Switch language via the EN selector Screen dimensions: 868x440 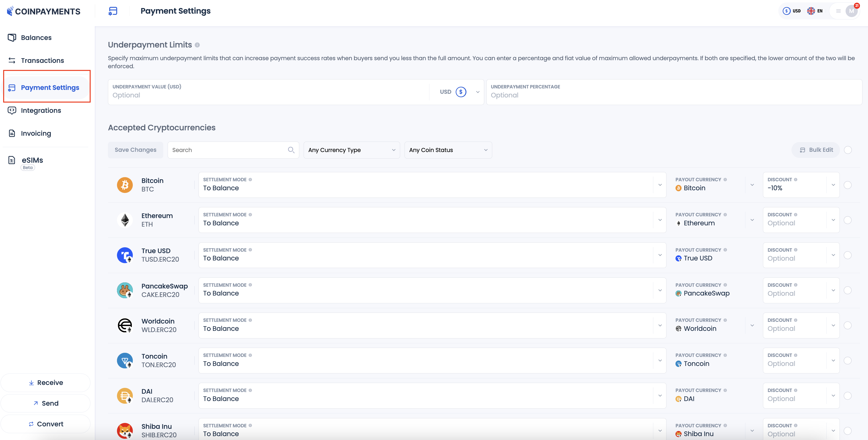(815, 11)
